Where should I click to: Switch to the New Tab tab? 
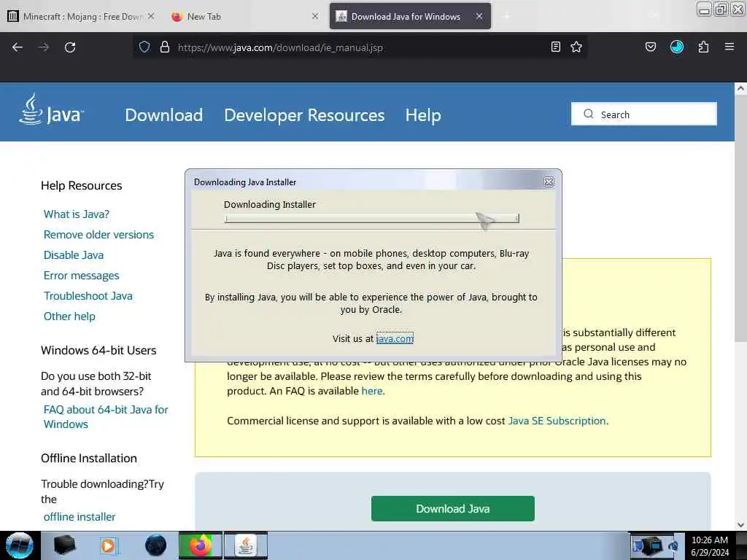point(244,16)
